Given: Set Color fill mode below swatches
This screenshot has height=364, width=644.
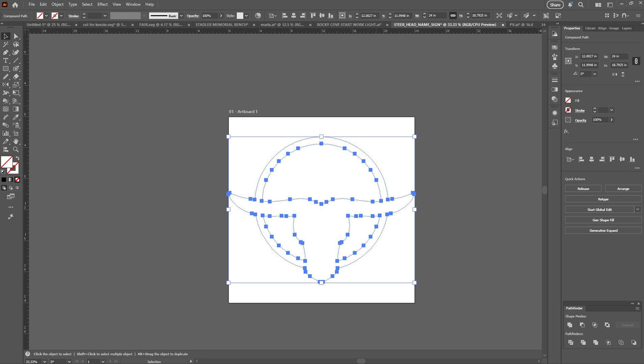Looking at the screenshot, I should [x=4, y=180].
